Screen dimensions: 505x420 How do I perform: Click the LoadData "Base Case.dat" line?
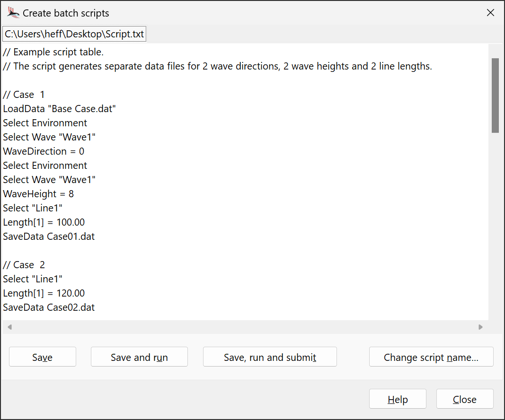pos(60,109)
